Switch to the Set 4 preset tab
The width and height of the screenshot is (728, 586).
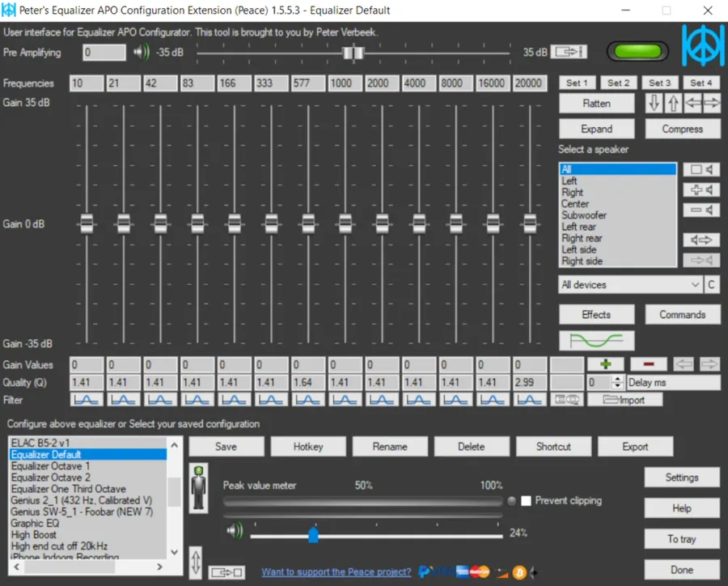pyautogui.click(x=700, y=82)
